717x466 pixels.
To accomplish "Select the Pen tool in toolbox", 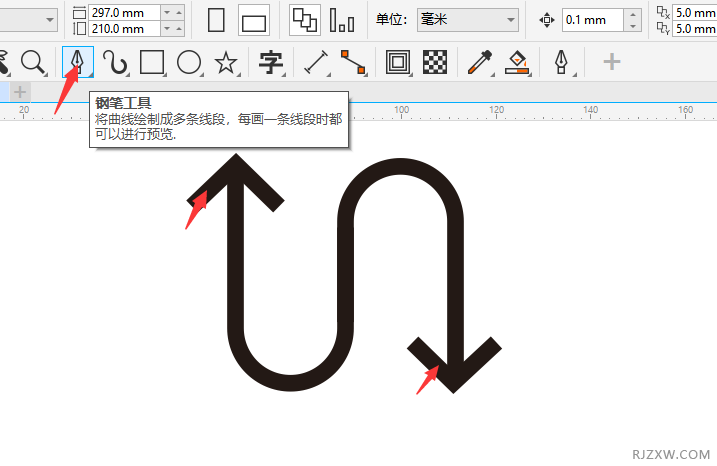I will [78, 62].
